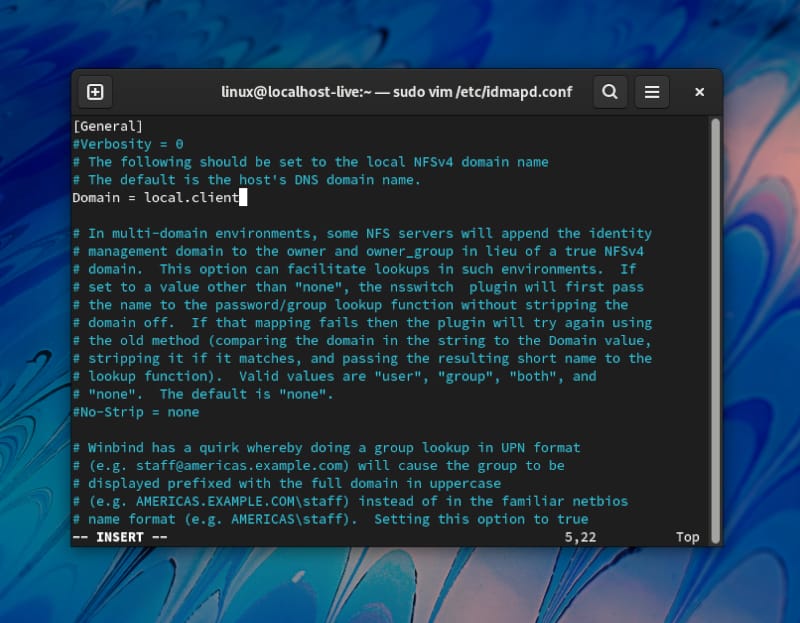Screen dimensions: 800x623
Task: Click the 'Top' scroll position indicator
Action: [688, 537]
